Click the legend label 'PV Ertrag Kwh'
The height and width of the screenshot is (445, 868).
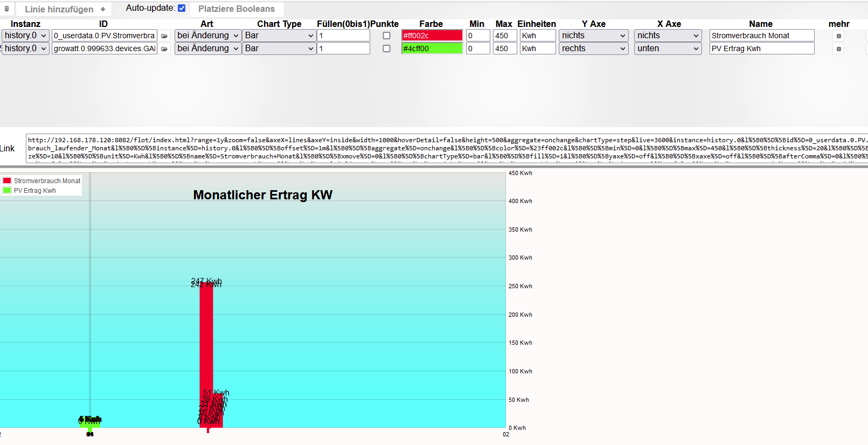pyautogui.click(x=35, y=191)
